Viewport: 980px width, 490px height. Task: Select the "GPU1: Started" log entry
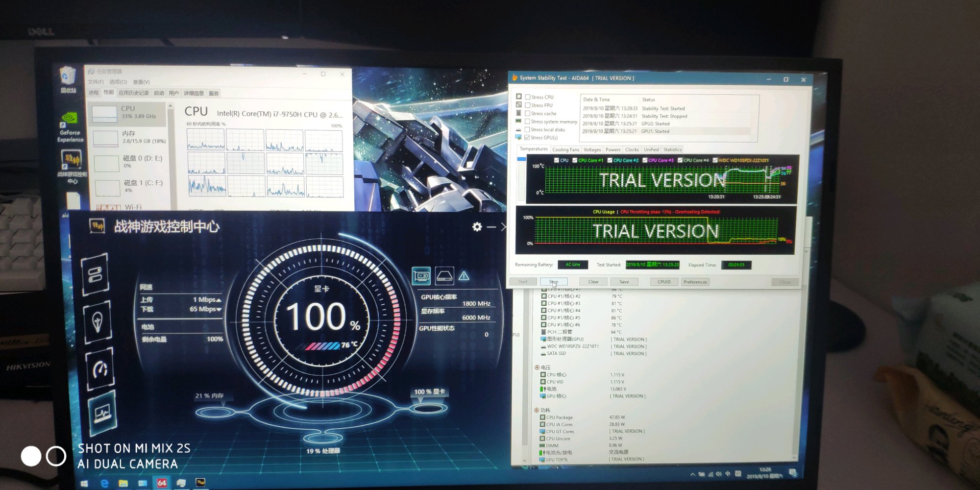666,131
